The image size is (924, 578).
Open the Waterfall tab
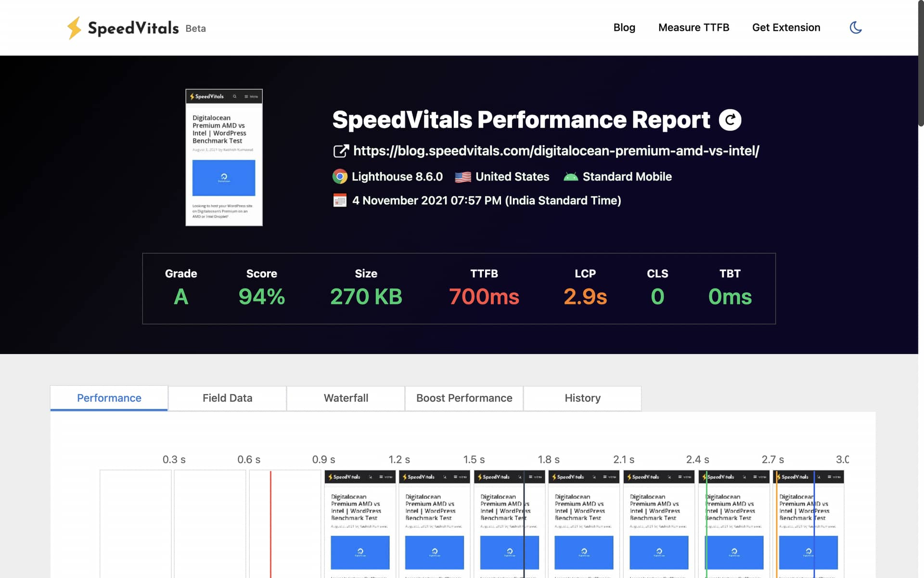click(x=346, y=398)
